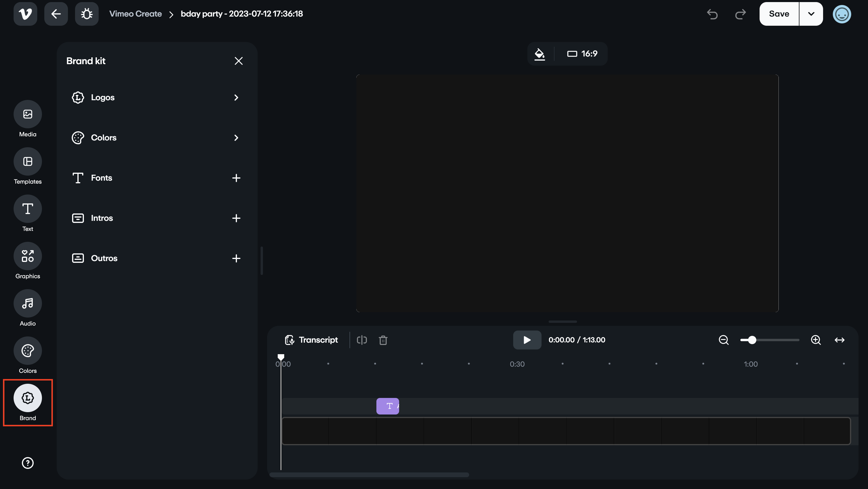Open Vimeo Create from the breadcrumb

coord(136,14)
